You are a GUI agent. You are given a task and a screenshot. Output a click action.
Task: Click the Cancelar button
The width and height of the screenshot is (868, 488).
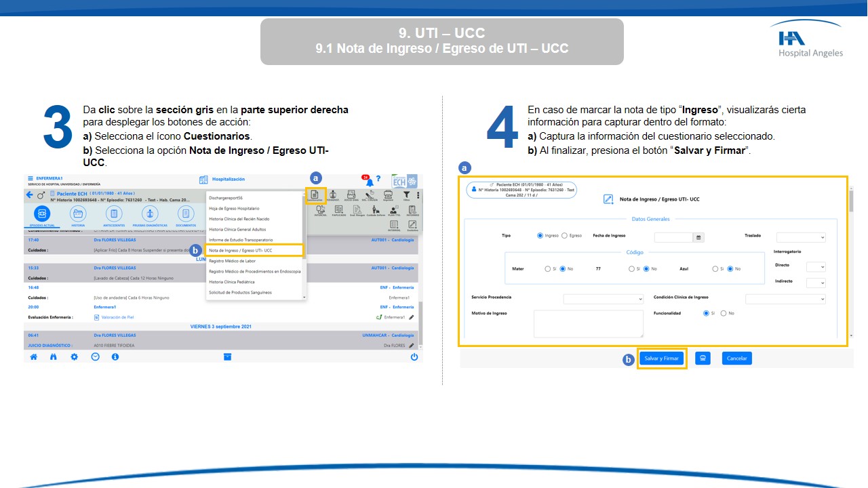(736, 359)
